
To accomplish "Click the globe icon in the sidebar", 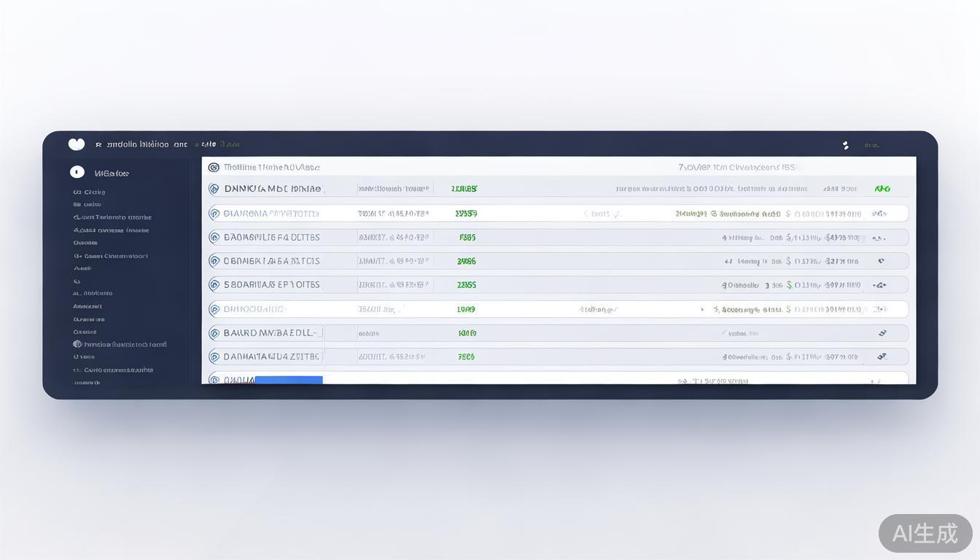I will click(x=77, y=344).
